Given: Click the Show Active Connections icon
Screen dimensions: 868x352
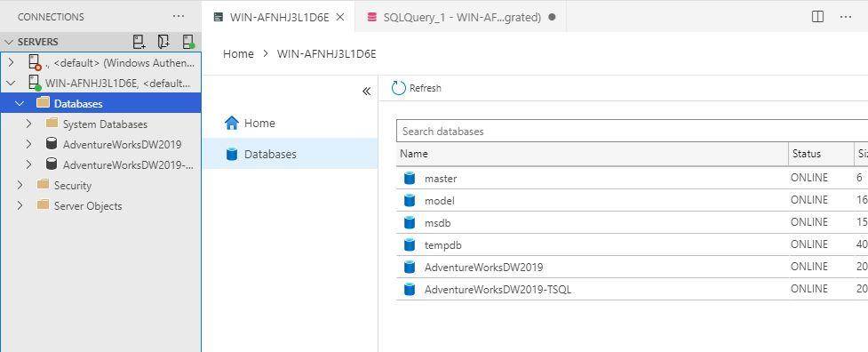Looking at the screenshot, I should (188, 42).
